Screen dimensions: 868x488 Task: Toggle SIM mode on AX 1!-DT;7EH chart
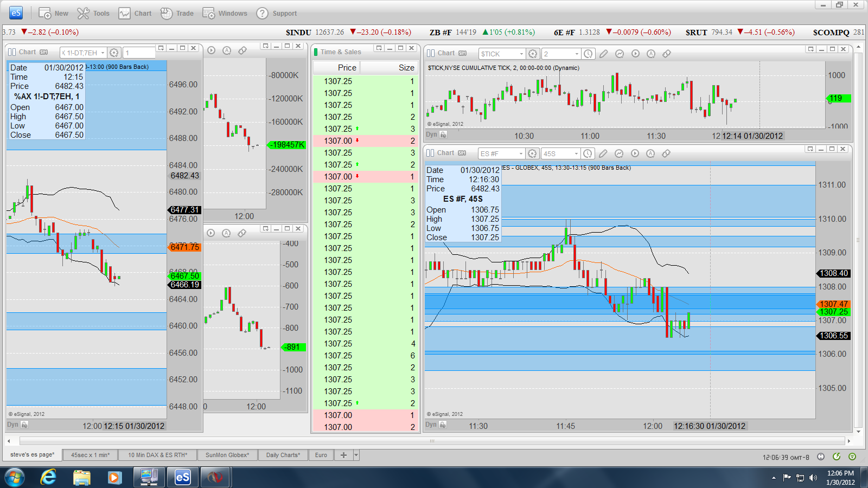tap(43, 52)
